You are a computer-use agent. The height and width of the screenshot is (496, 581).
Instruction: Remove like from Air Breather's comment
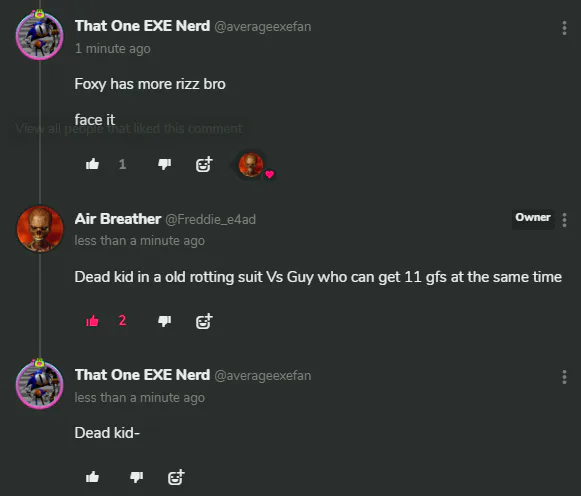click(x=92, y=321)
